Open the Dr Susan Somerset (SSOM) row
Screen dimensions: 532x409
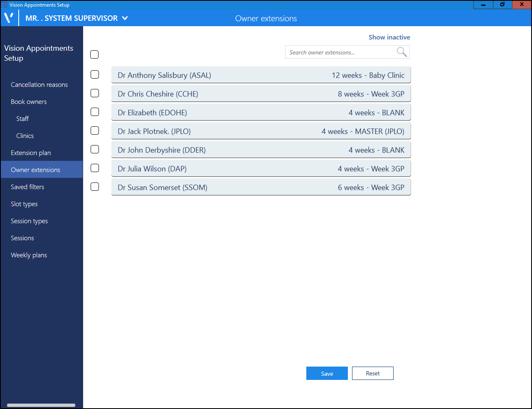coord(261,187)
